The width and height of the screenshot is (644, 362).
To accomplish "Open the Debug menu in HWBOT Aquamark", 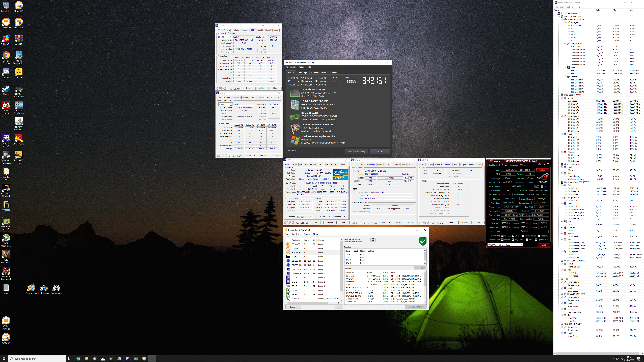I will (x=301, y=67).
